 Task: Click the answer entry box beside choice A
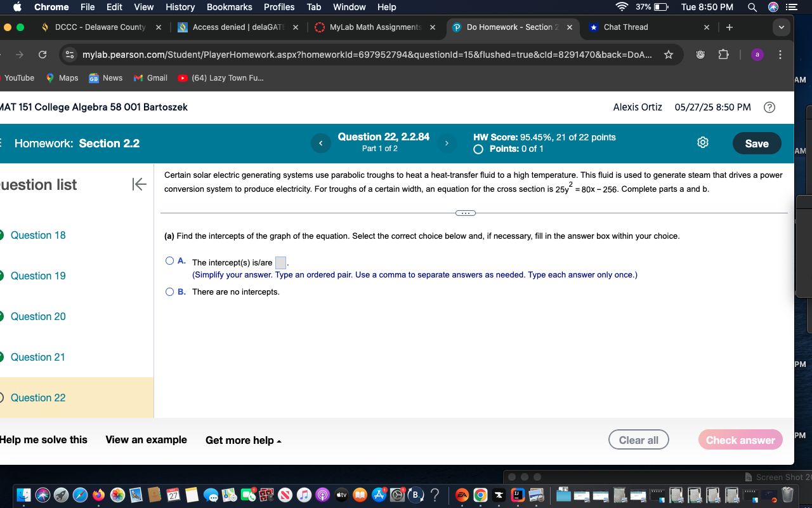coord(280,262)
